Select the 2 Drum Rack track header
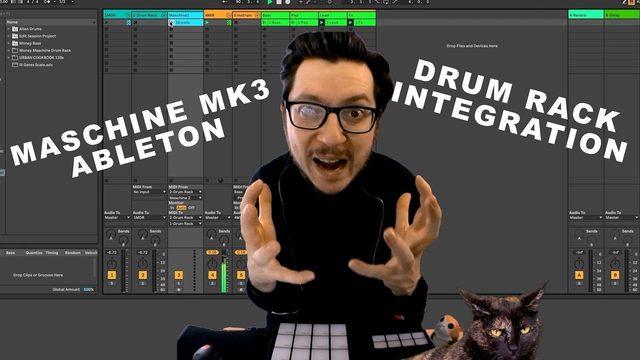This screenshot has width=640, height=360. tap(149, 15)
